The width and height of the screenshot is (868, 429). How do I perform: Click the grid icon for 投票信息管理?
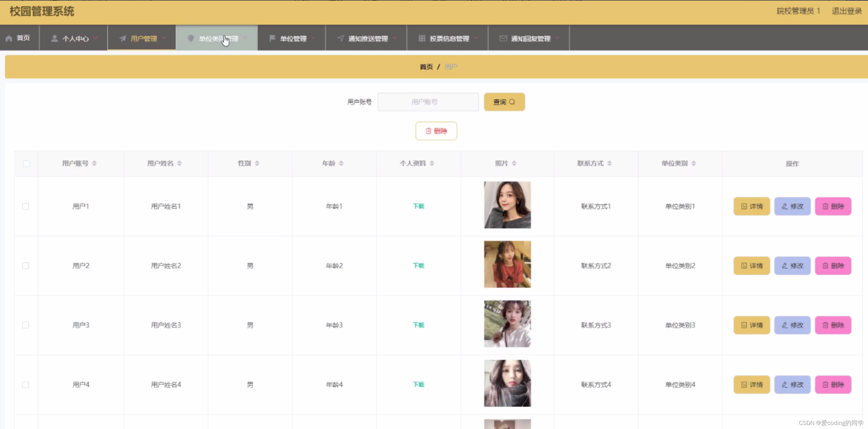click(x=422, y=39)
